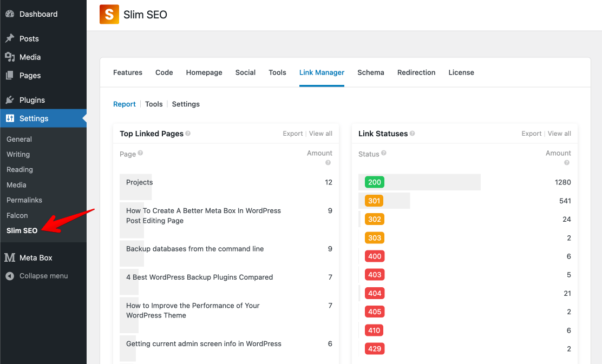This screenshot has height=364, width=602.
Task: Click the Slim SEO orange logo icon
Action: click(109, 14)
